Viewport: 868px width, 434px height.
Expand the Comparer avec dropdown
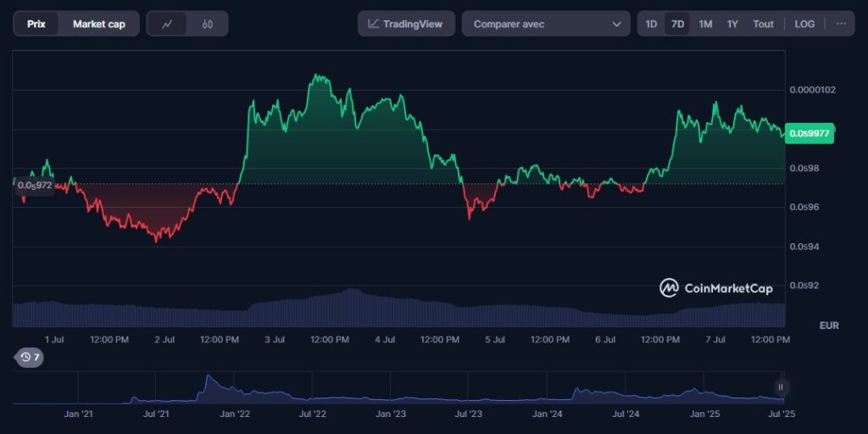(546, 24)
